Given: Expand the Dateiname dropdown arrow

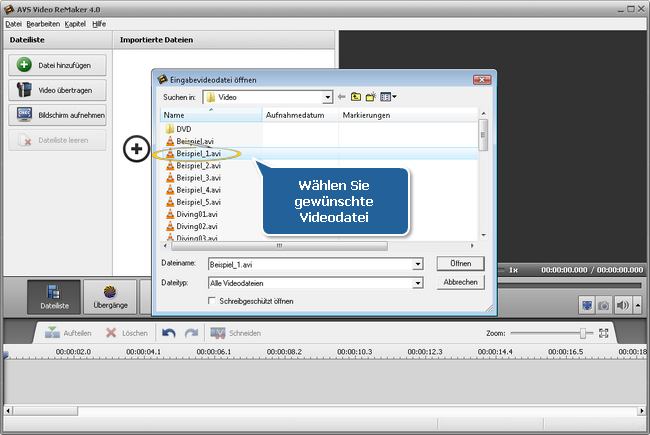Looking at the screenshot, I should [418, 264].
